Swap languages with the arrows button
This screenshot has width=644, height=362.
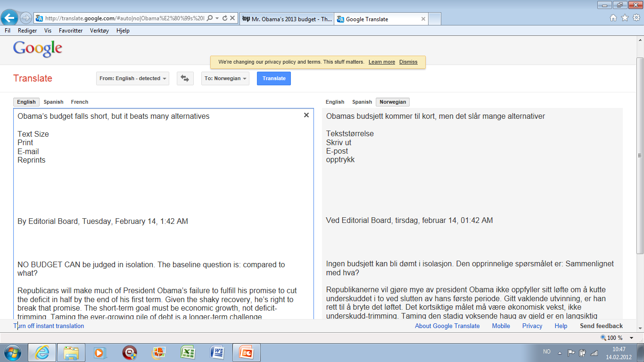click(185, 78)
